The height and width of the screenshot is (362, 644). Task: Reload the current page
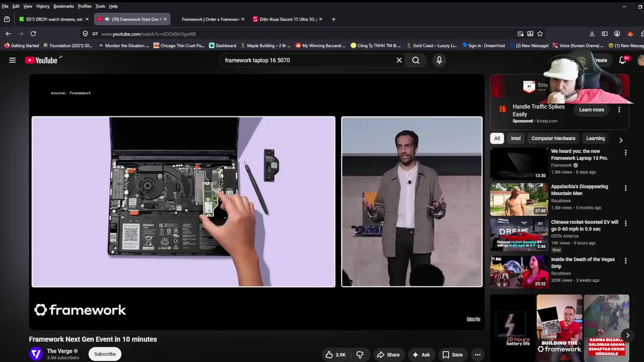pyautogui.click(x=33, y=34)
